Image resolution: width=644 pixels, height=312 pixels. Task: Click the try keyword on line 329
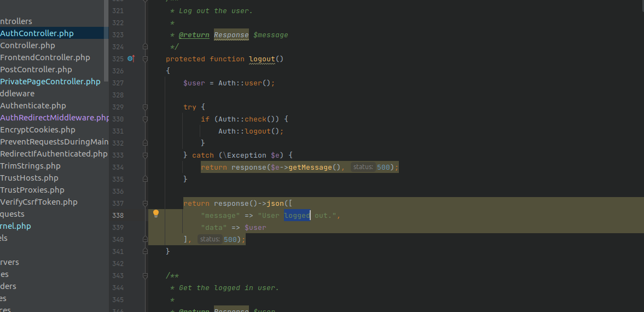pyautogui.click(x=190, y=107)
